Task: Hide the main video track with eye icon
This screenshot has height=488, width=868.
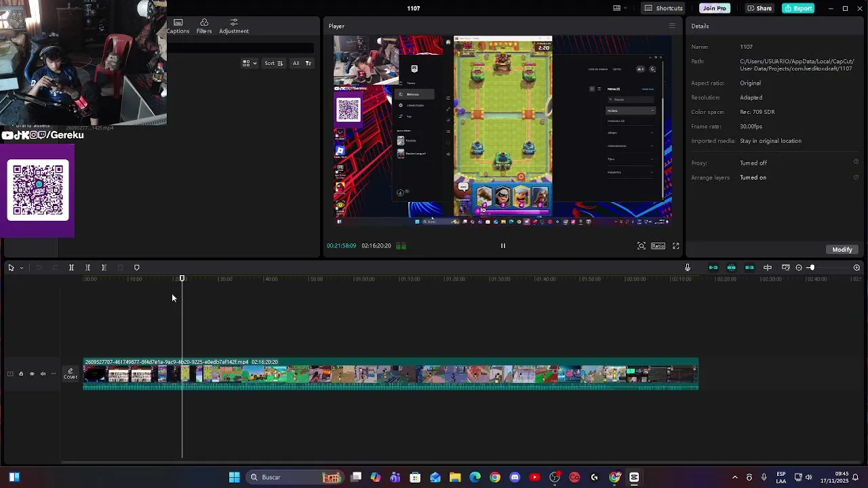Action: [32, 373]
